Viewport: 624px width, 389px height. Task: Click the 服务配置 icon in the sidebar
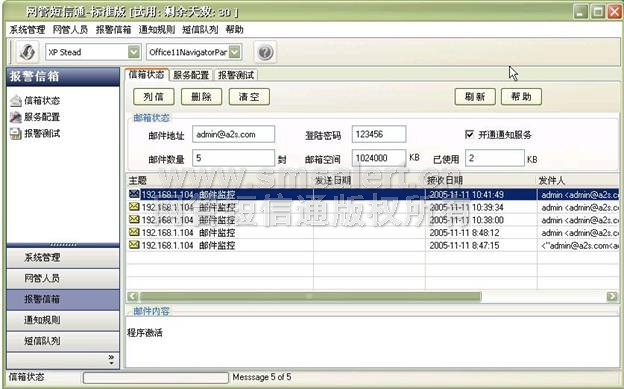point(16,117)
